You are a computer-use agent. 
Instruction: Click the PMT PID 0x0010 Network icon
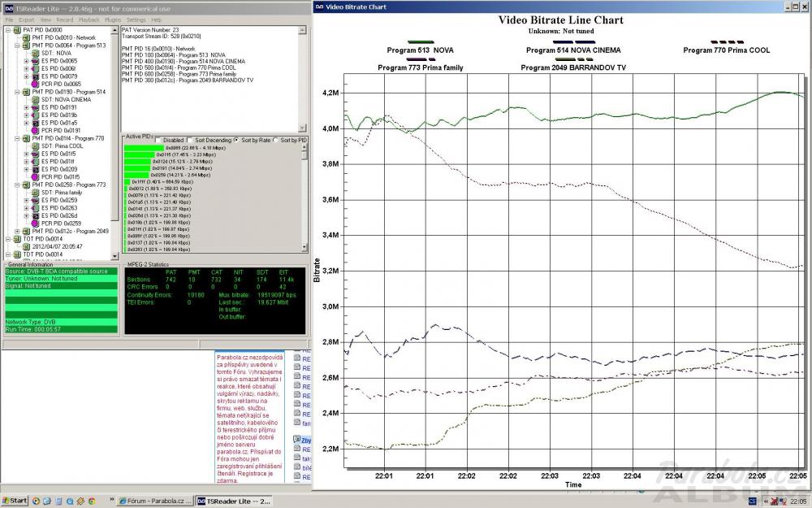pyautogui.click(x=26, y=37)
